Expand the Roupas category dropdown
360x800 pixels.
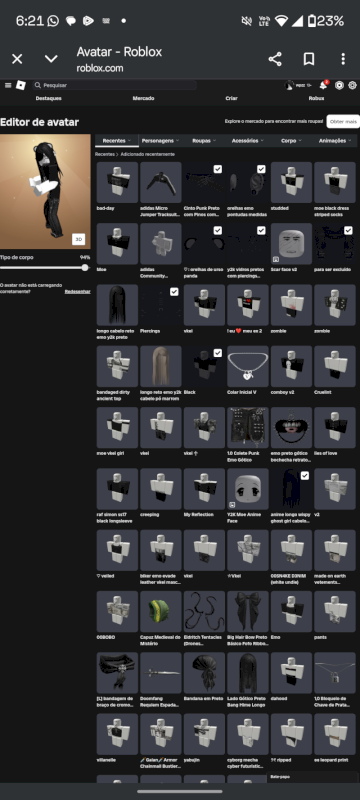(204, 140)
